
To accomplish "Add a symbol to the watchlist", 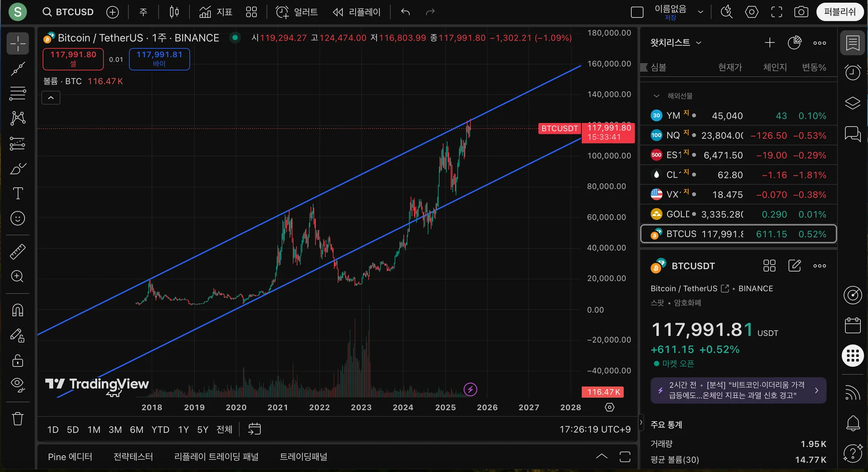I will 769,43.
